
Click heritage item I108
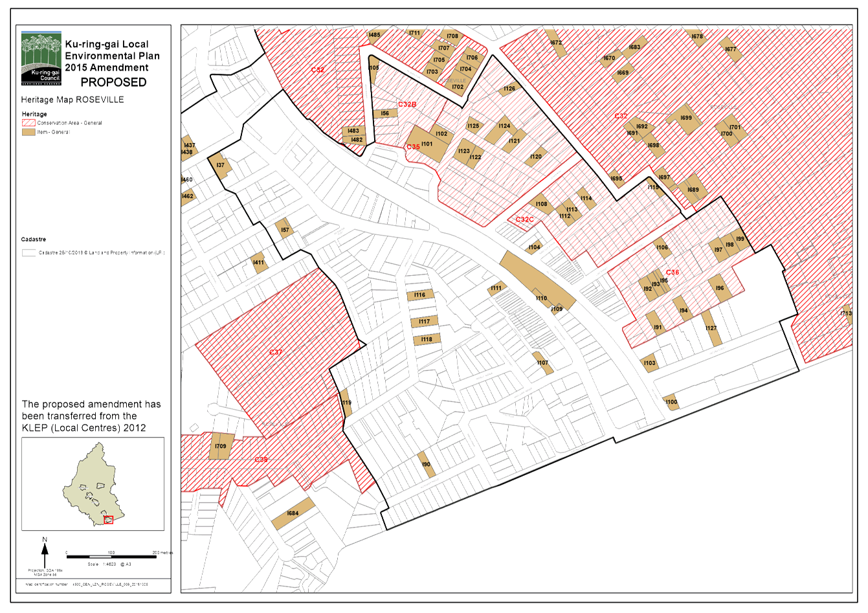coord(541,204)
